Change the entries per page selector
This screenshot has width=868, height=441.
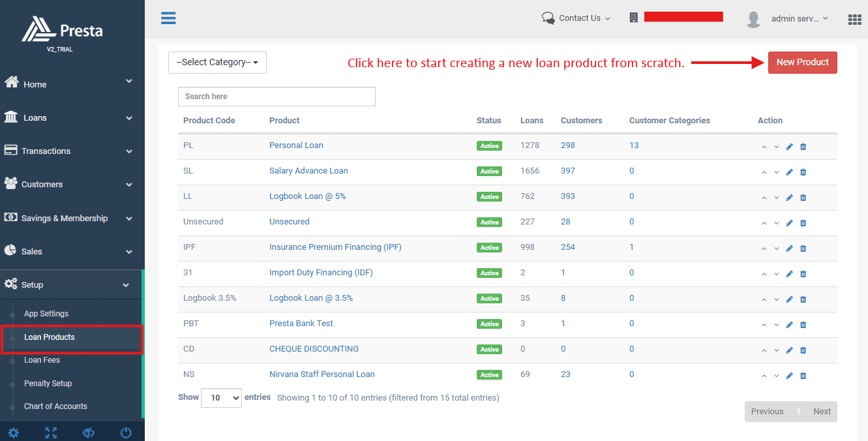click(x=221, y=398)
